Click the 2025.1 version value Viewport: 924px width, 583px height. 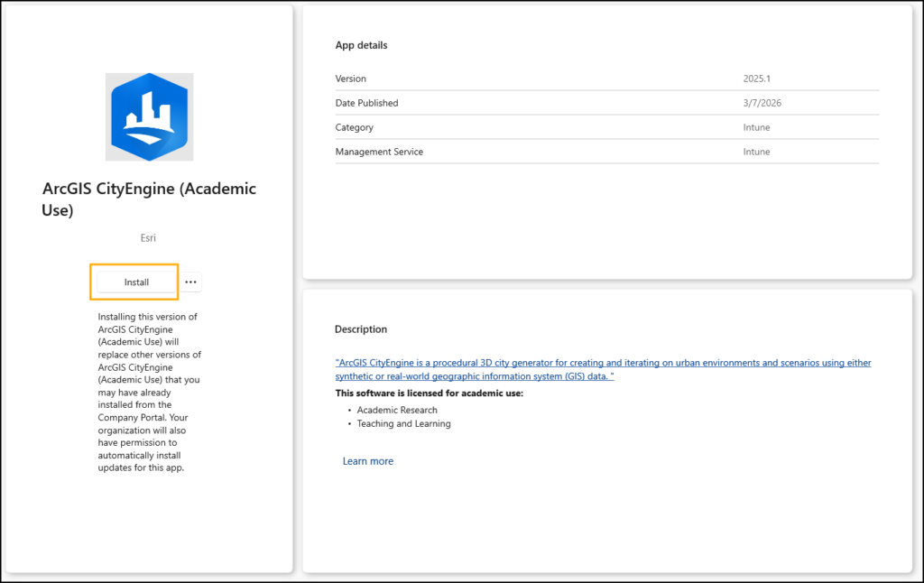(x=758, y=79)
